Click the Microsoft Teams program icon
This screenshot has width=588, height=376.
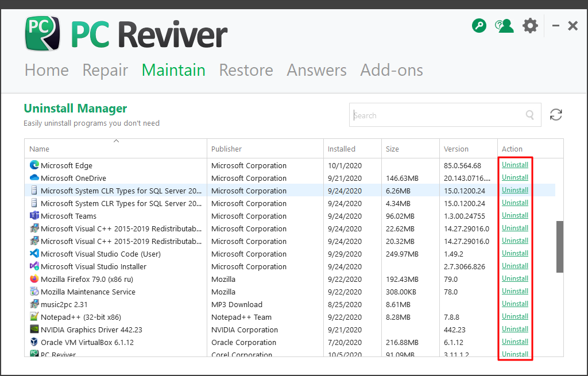tap(34, 216)
